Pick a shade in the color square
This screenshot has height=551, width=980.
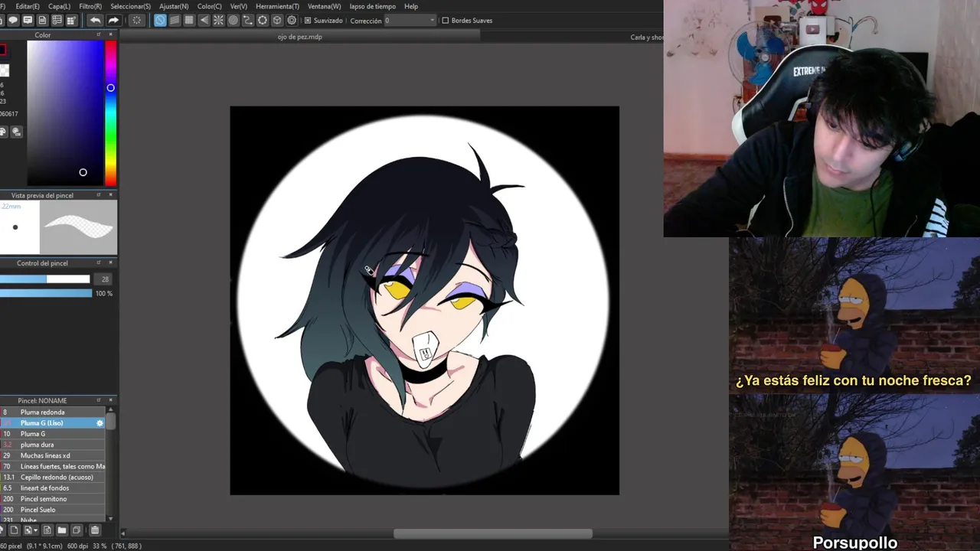click(x=65, y=112)
